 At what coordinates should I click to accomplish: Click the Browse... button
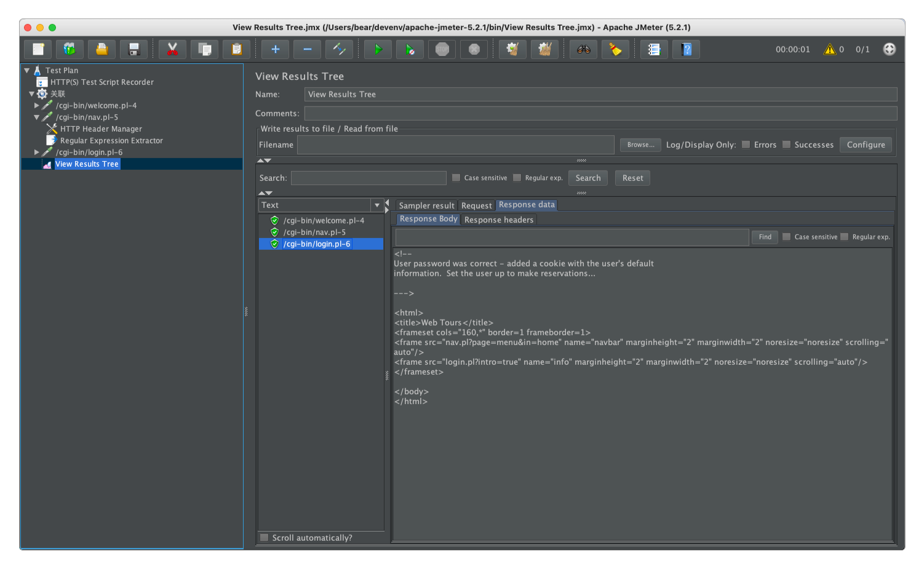click(x=640, y=145)
